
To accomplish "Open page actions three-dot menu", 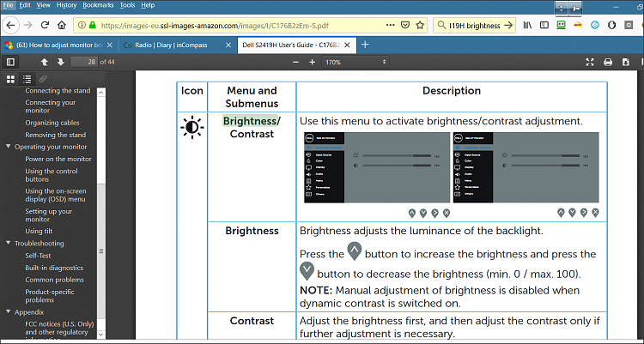I will tap(390, 25).
